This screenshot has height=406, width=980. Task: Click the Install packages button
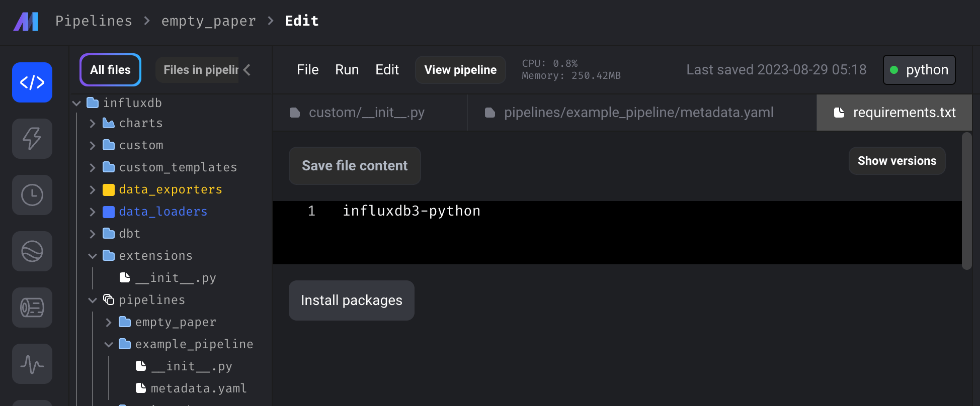pos(351,300)
